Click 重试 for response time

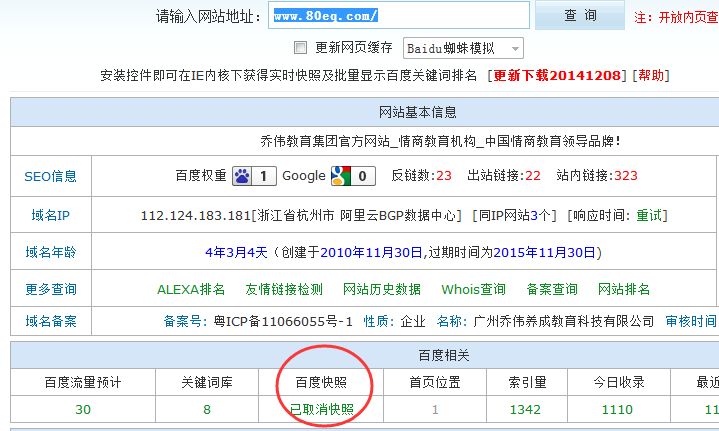[x=649, y=216]
